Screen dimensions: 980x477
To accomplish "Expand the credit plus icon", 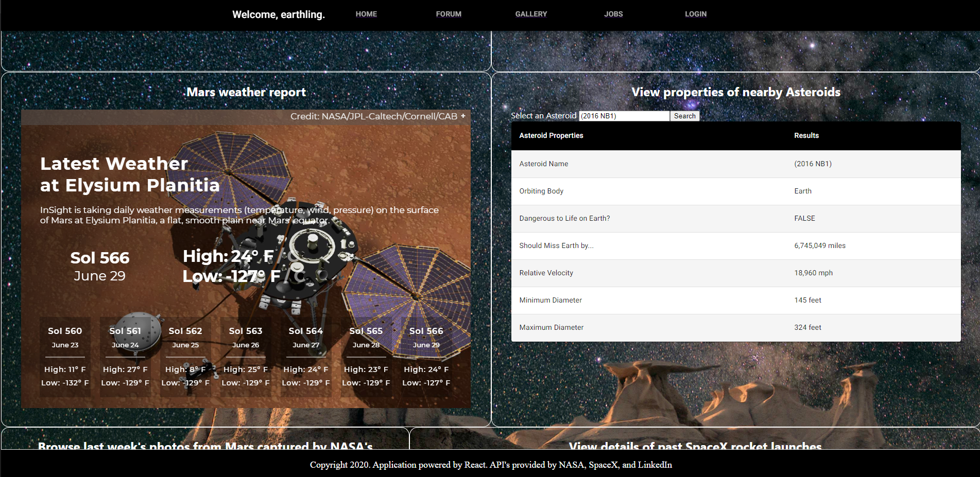I will [x=463, y=116].
